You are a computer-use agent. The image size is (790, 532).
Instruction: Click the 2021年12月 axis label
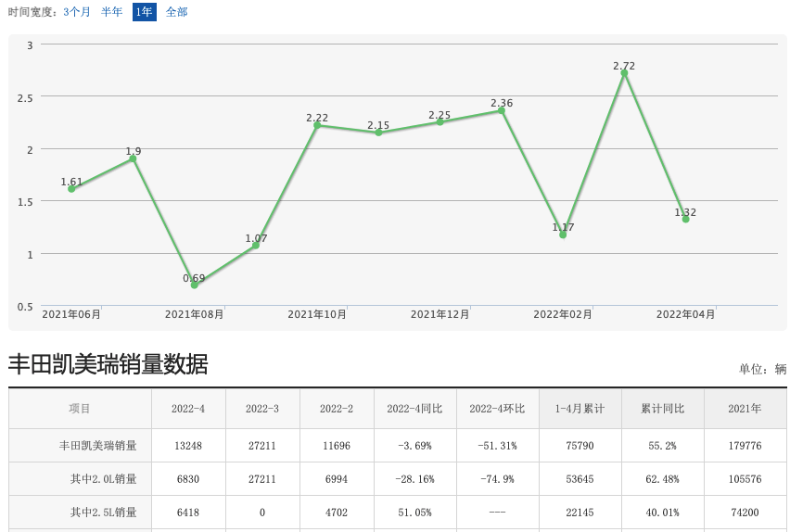pyautogui.click(x=440, y=314)
